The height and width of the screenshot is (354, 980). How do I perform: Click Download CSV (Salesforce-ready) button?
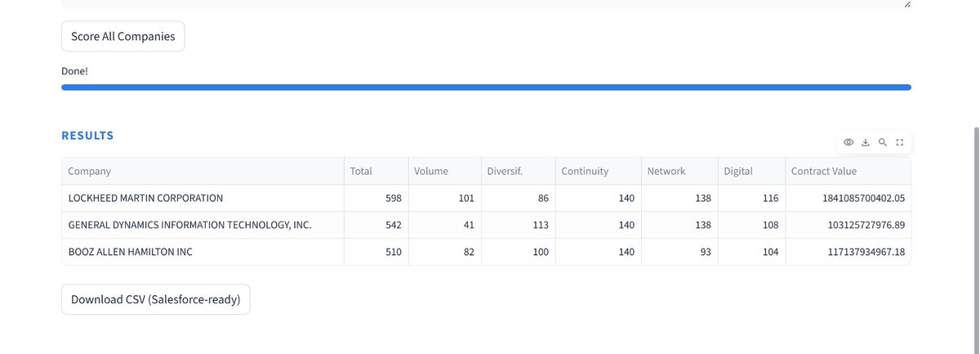click(156, 299)
